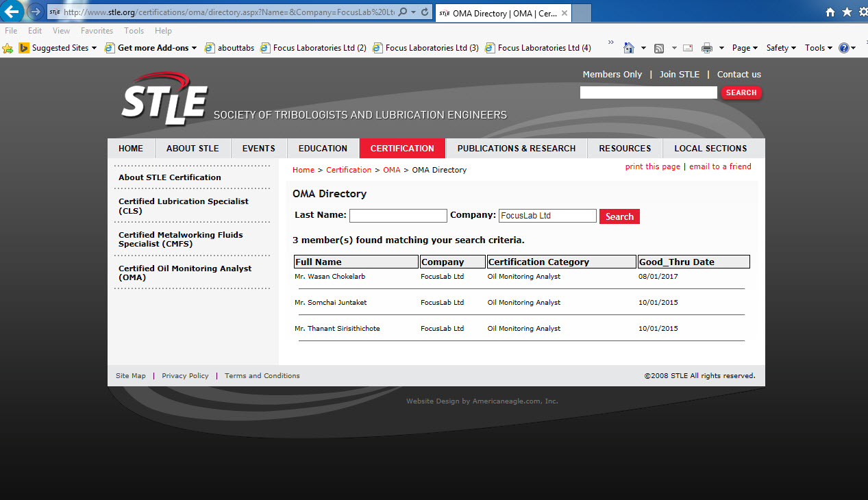Open the Help menu
The height and width of the screenshot is (500, 868).
pyautogui.click(x=163, y=31)
